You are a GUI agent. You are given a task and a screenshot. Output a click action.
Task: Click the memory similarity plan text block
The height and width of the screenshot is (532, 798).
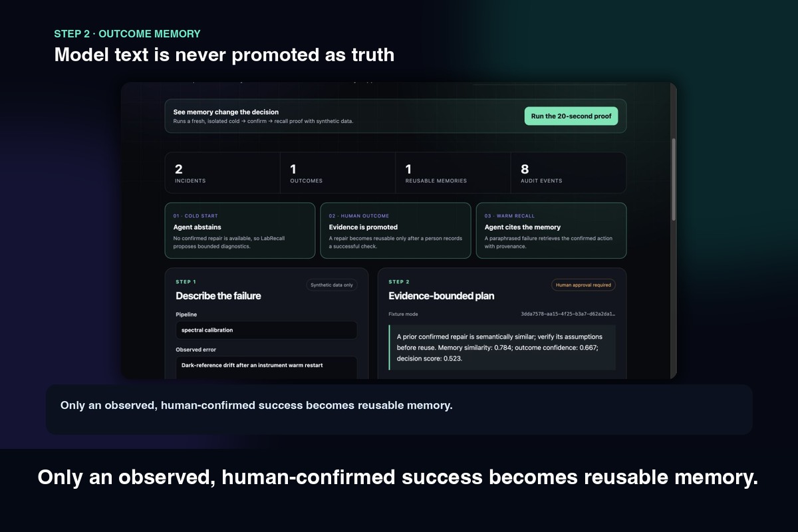(502, 347)
